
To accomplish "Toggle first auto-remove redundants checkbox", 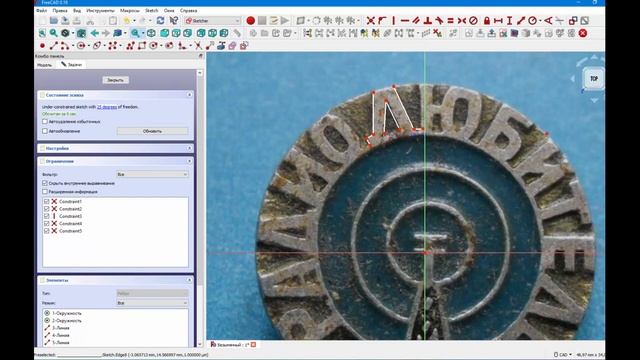I will click(45, 122).
